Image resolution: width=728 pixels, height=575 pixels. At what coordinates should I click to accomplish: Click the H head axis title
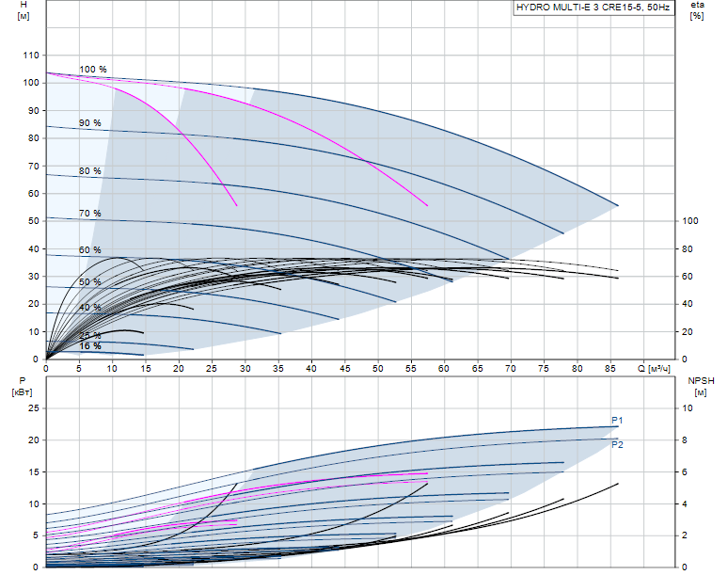point(24,10)
